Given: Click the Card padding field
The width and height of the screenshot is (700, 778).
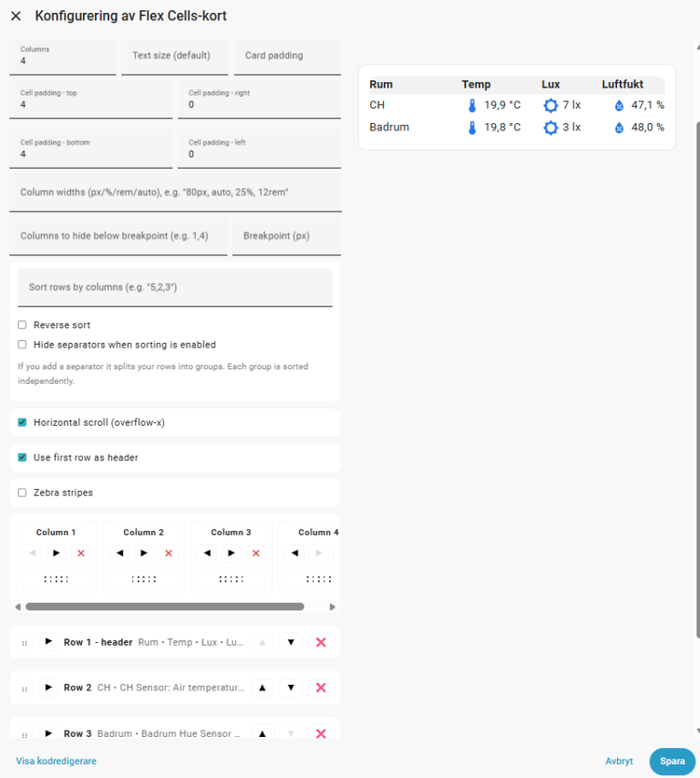Looking at the screenshot, I should click(x=287, y=57).
